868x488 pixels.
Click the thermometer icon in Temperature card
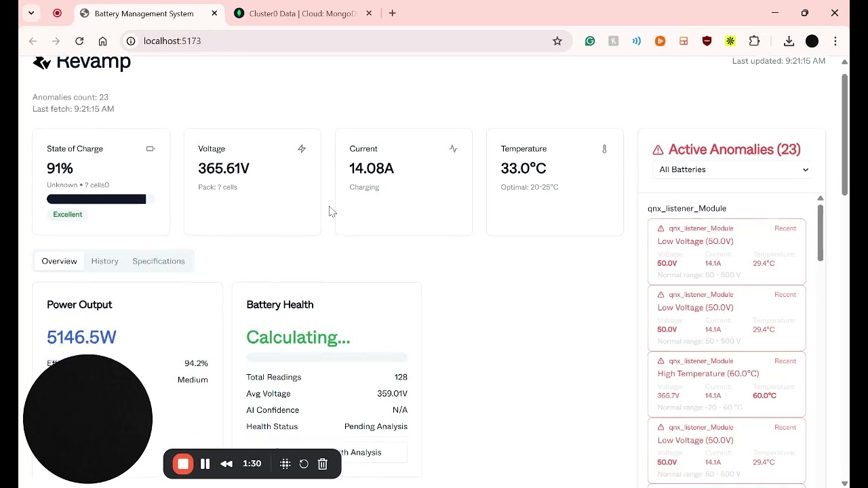pyautogui.click(x=604, y=148)
